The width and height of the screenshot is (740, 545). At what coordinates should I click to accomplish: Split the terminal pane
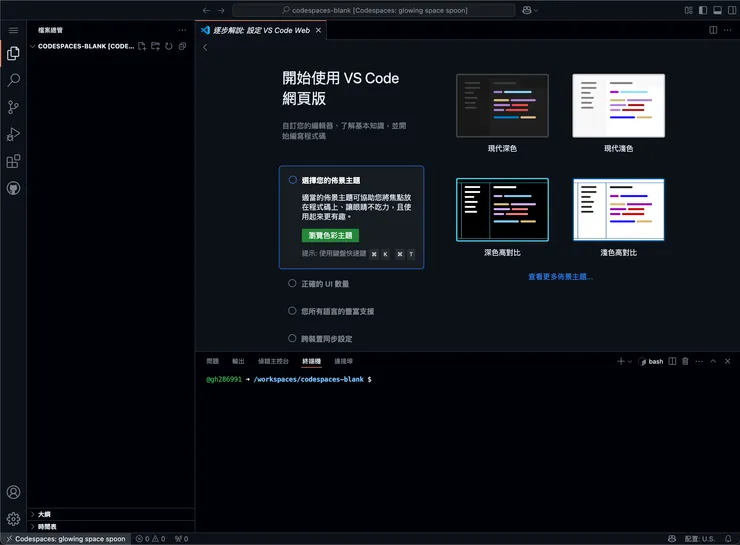coord(672,361)
